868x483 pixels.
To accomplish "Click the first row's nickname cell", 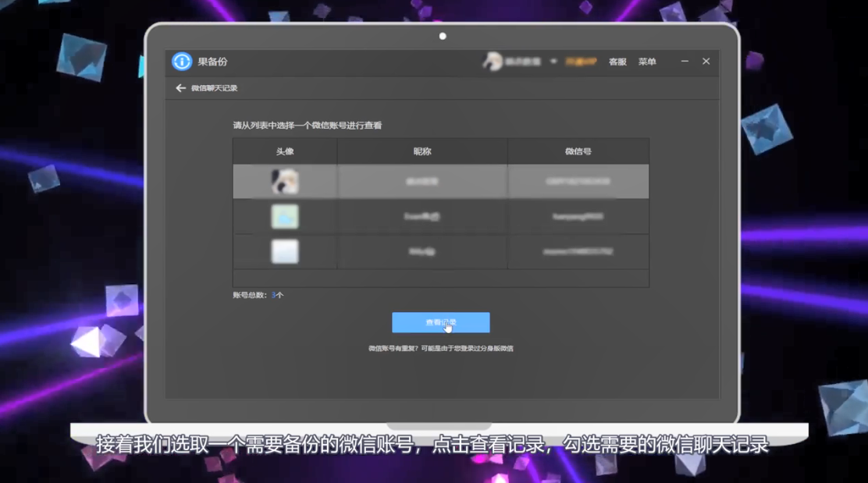I will (x=422, y=182).
